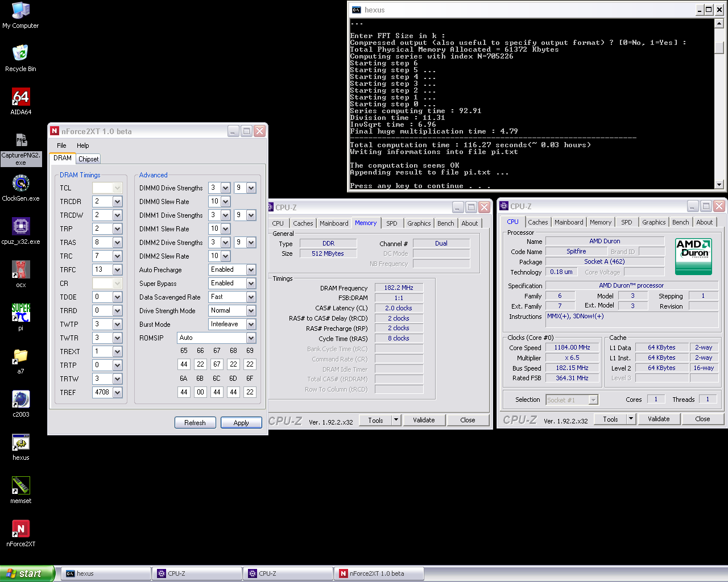This screenshot has width=728, height=582.
Task: Open Mainboard tab in middle CPU-Z window
Action: [334, 223]
